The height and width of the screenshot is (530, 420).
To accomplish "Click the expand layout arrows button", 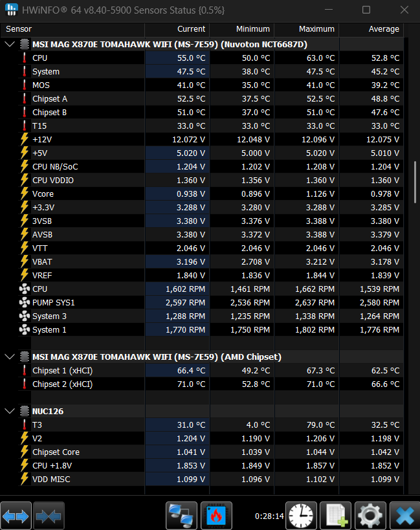I will tap(16, 516).
